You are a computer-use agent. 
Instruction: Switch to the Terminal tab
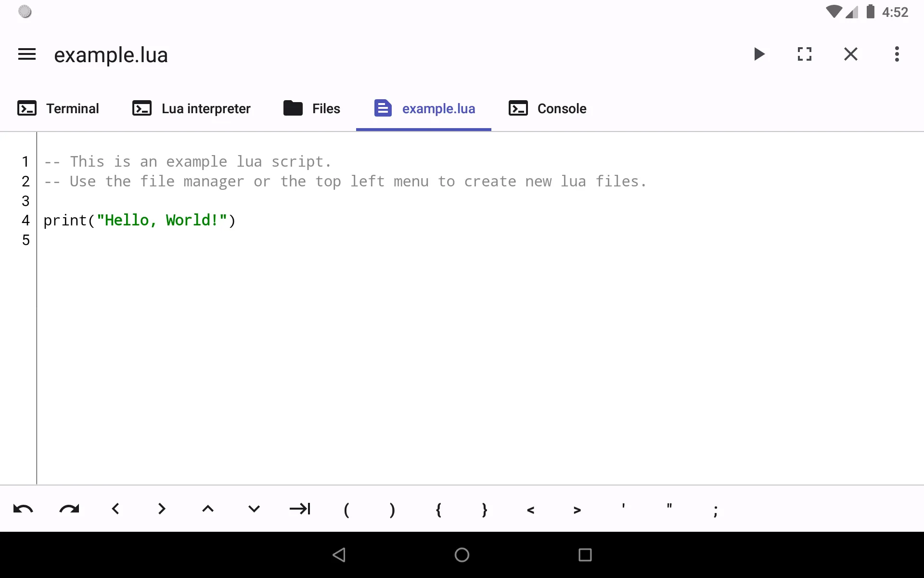pos(58,108)
